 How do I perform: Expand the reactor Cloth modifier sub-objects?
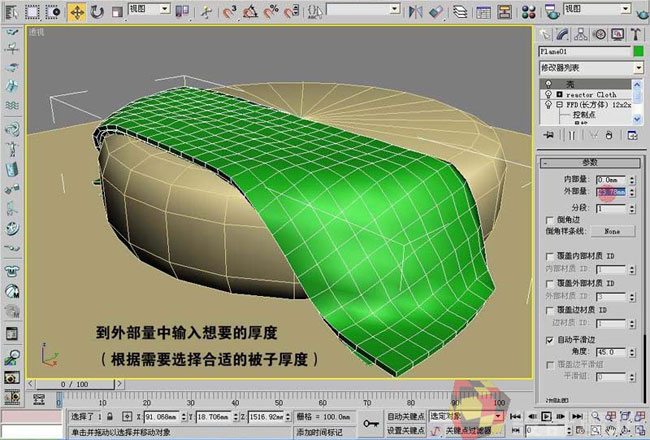[x=560, y=95]
